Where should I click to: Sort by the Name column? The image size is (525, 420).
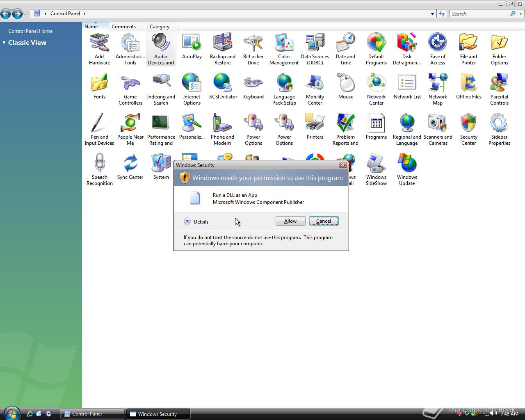coord(96,26)
